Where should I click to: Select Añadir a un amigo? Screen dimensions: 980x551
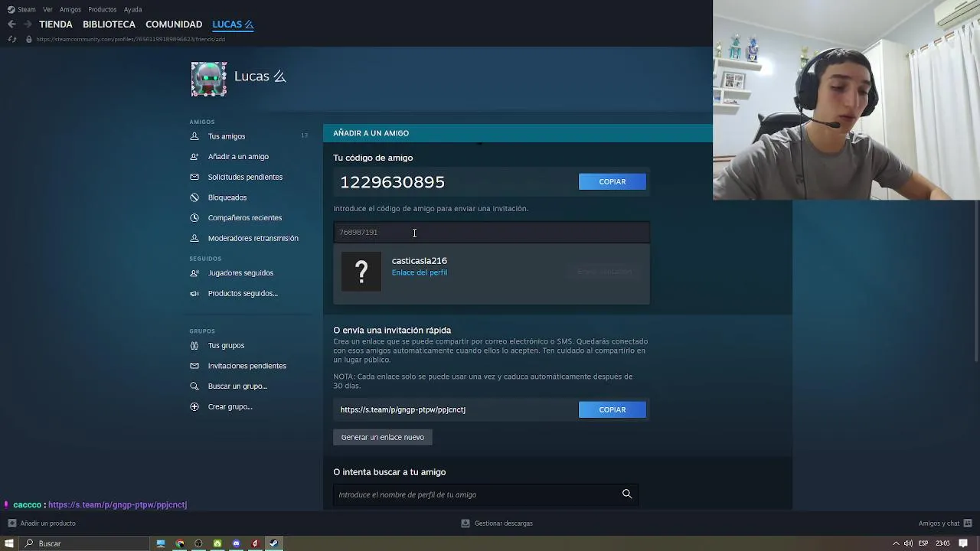tap(238, 156)
